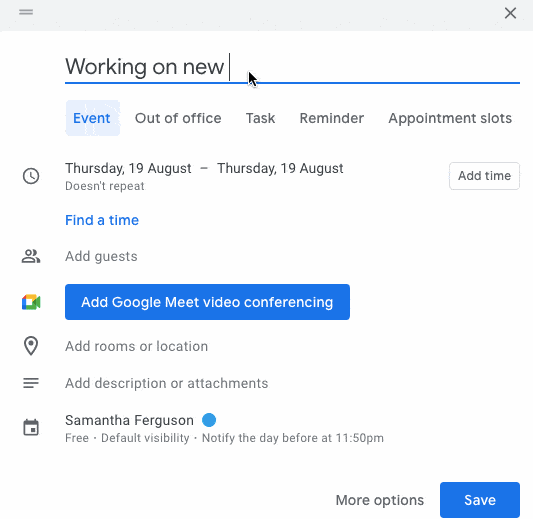The height and width of the screenshot is (519, 533).
Task: Switch to Appointment slots tab
Action: [450, 118]
